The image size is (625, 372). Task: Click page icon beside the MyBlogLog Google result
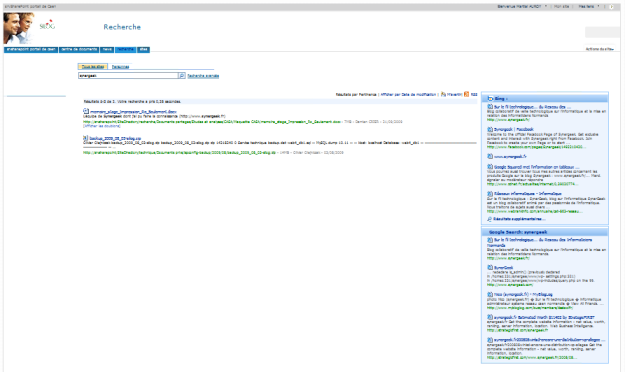[490, 294]
